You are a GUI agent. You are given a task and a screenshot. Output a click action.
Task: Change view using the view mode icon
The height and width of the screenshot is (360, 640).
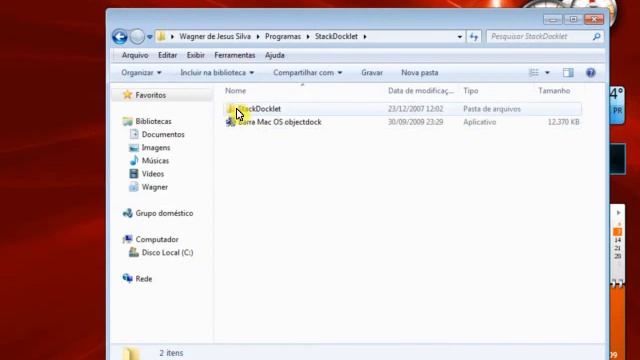tap(533, 73)
